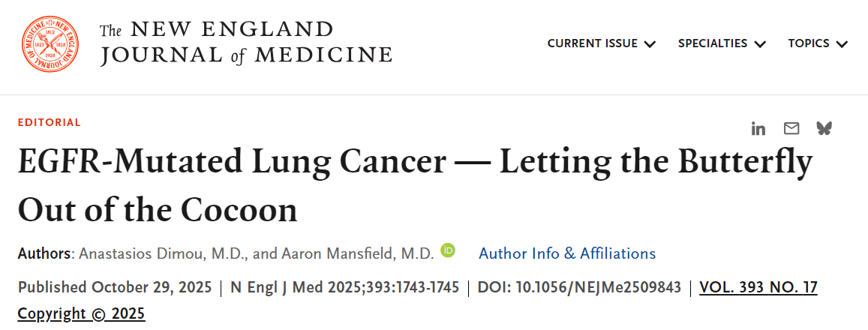868x330 pixels.
Task: Open the Copyright © 2025 link
Action: (x=81, y=313)
